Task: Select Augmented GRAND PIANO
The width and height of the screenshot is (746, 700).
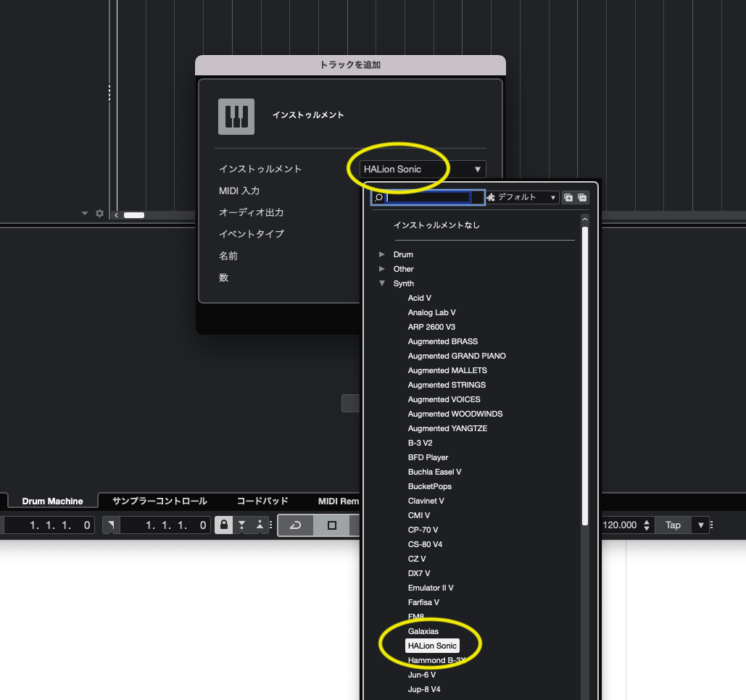Action: pos(457,357)
